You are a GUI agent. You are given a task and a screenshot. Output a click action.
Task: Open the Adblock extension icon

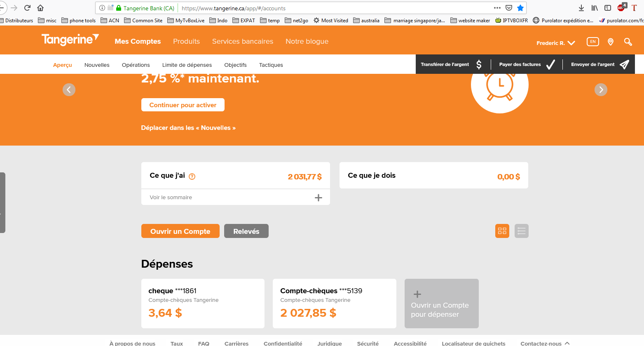point(622,7)
